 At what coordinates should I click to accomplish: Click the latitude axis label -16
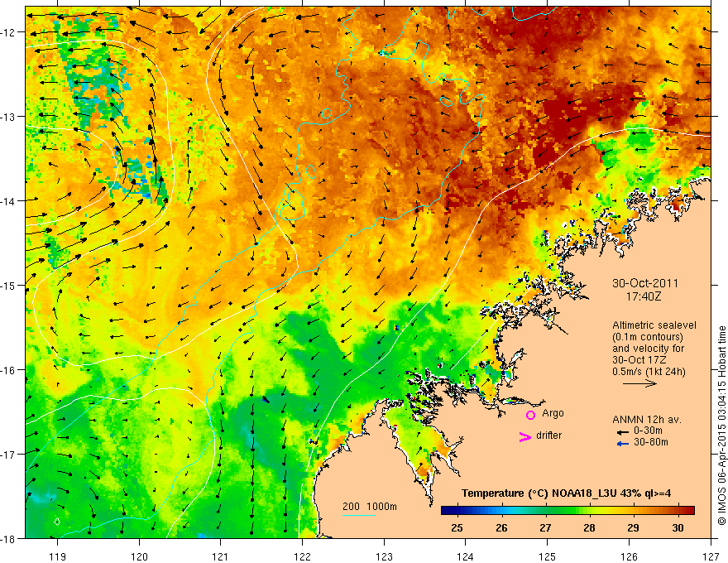[8, 370]
